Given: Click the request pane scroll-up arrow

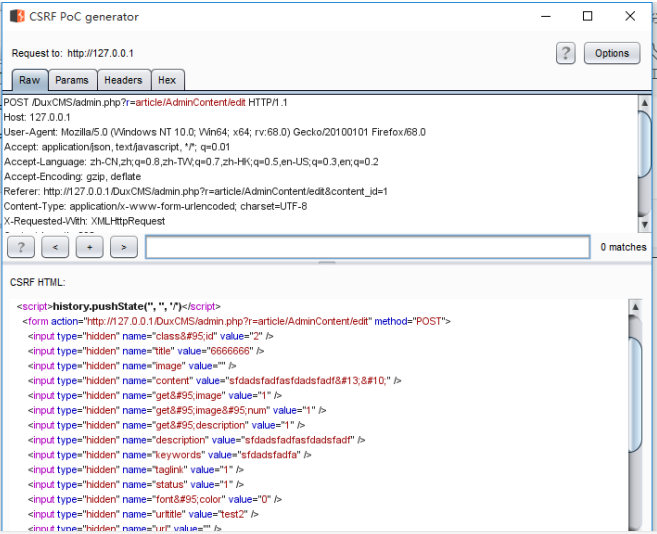Looking at the screenshot, I should click(x=644, y=103).
